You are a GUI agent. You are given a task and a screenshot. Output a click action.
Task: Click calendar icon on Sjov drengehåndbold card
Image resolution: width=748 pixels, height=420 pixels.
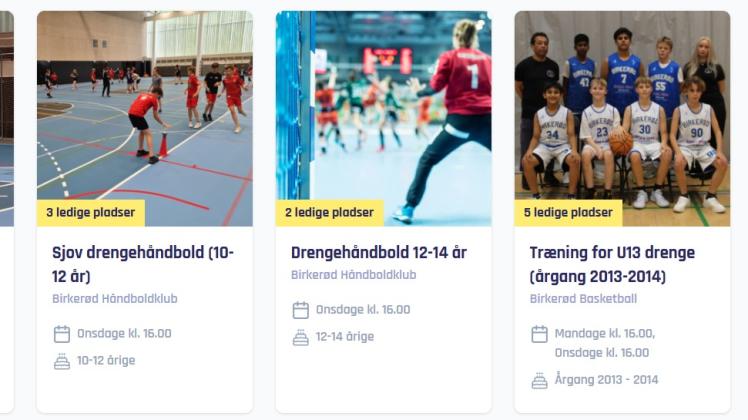click(62, 334)
